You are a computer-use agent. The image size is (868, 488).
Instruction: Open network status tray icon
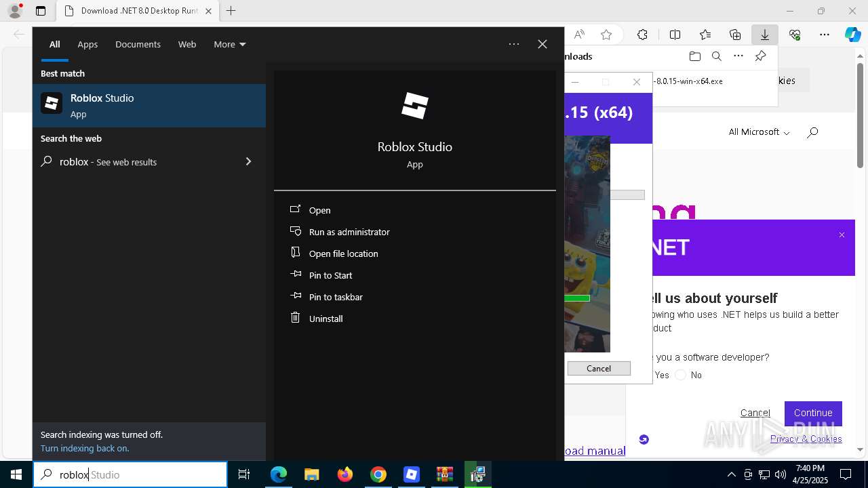point(764,474)
